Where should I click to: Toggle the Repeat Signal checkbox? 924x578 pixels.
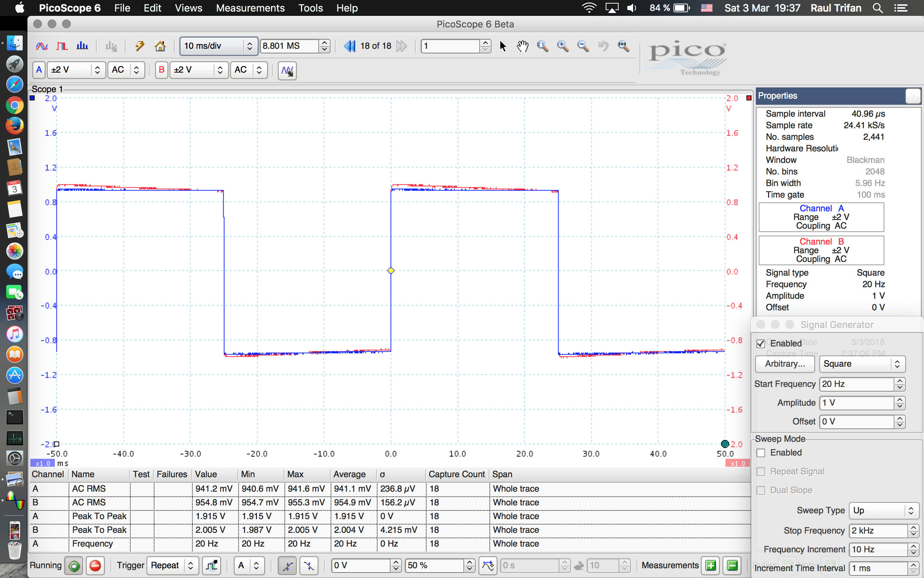click(x=760, y=472)
